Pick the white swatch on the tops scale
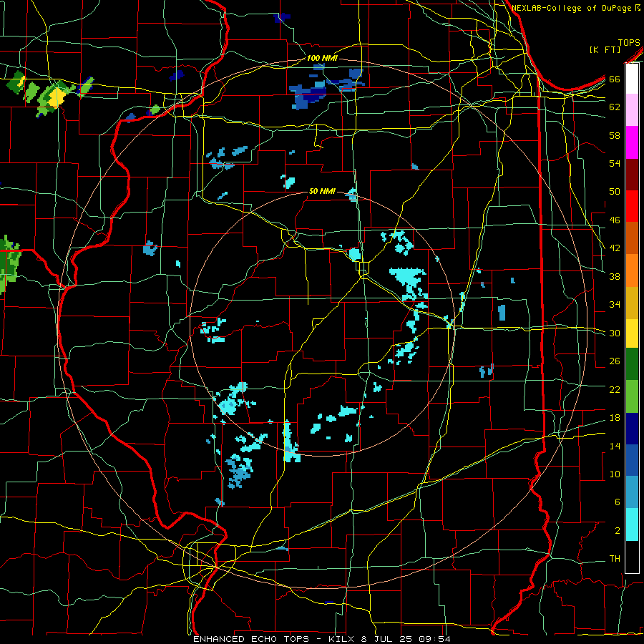The width and height of the screenshot is (644, 644). click(x=632, y=79)
